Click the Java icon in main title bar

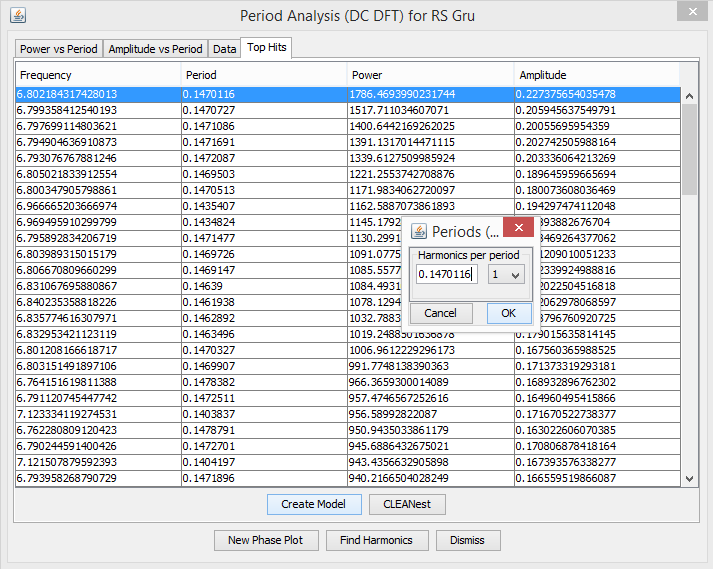[17, 15]
